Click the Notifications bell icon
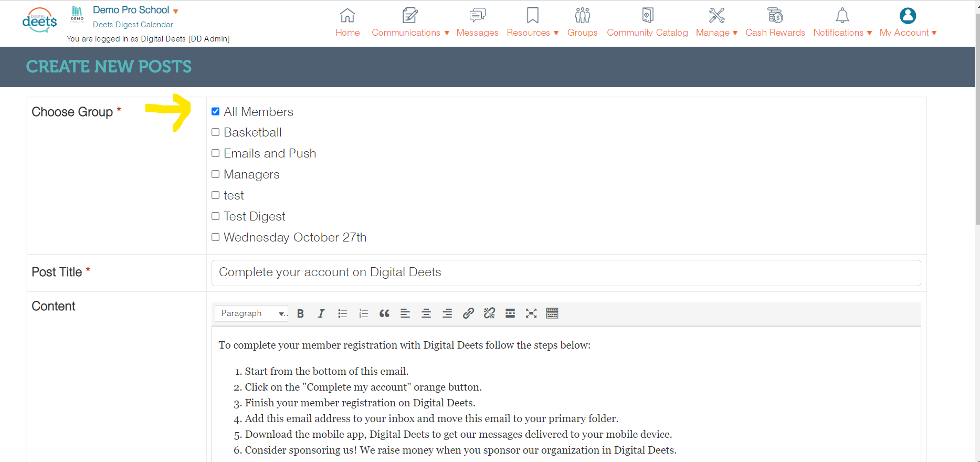This screenshot has width=980, height=462. point(842,15)
